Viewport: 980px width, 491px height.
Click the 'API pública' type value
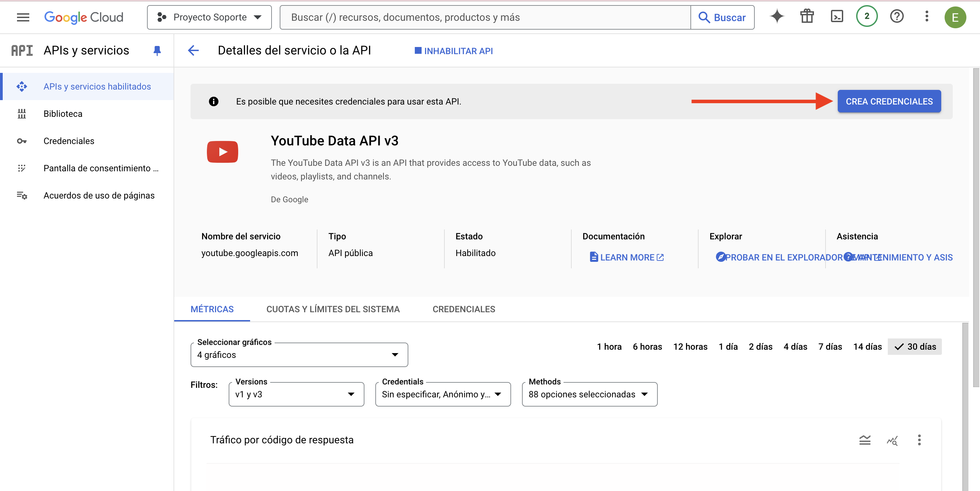click(x=350, y=253)
